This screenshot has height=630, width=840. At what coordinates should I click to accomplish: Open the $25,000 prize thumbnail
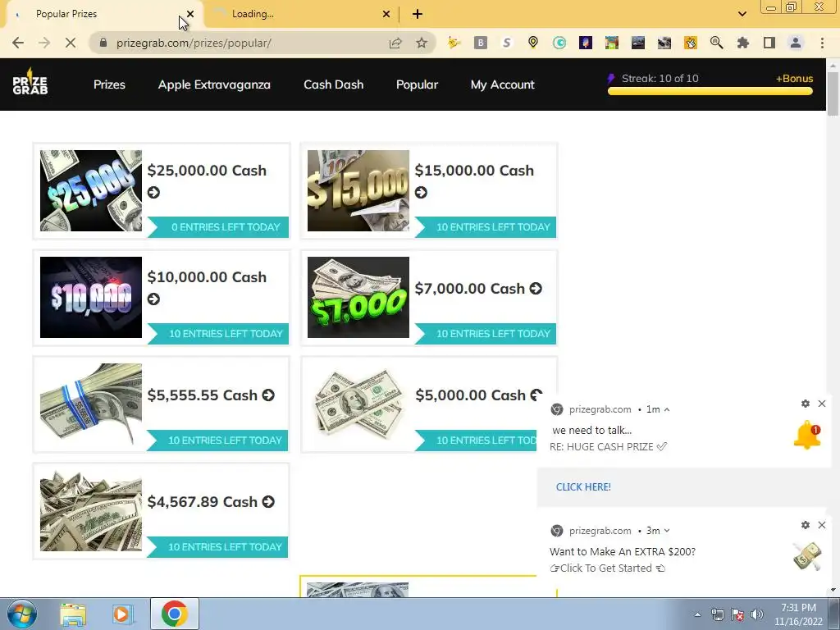[91, 190]
